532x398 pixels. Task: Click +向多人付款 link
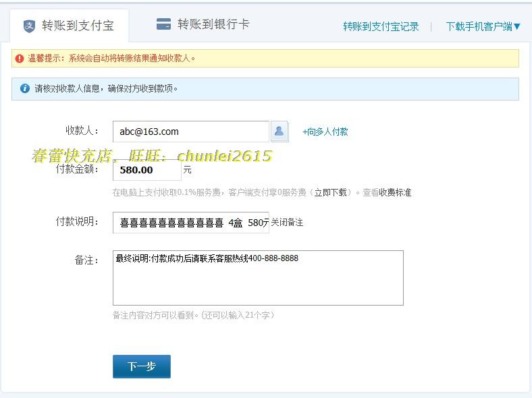click(x=325, y=132)
